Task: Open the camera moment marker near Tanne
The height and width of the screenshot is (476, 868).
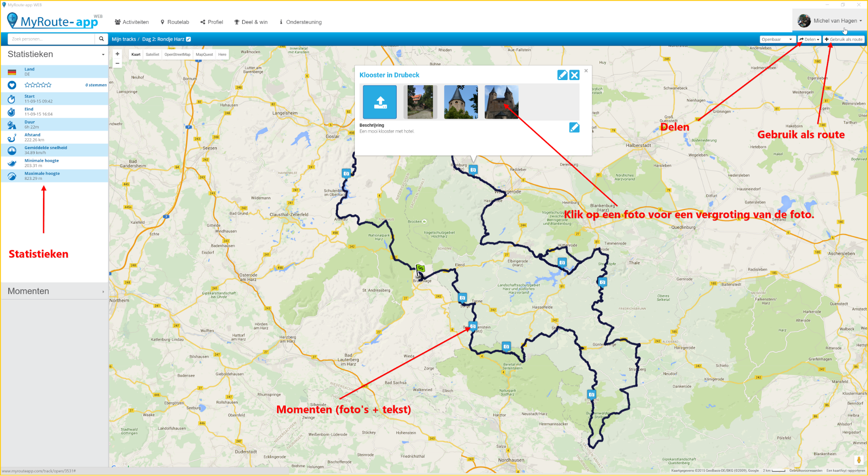Action: tap(462, 297)
